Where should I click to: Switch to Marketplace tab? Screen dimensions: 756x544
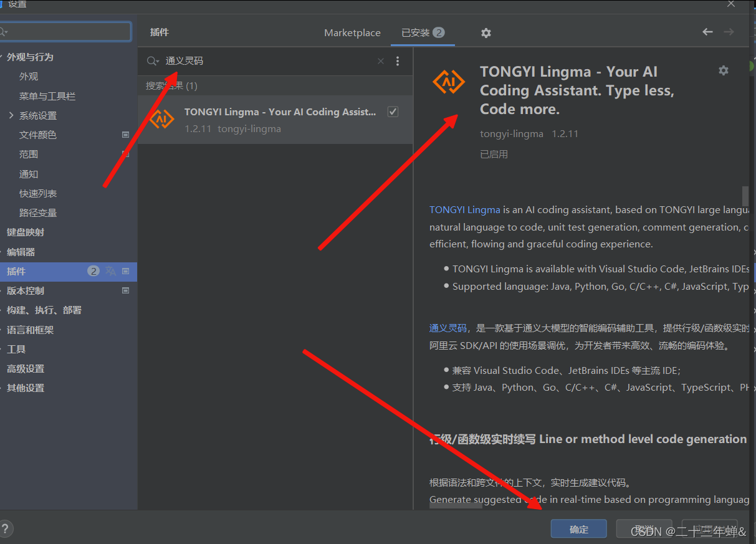click(352, 33)
